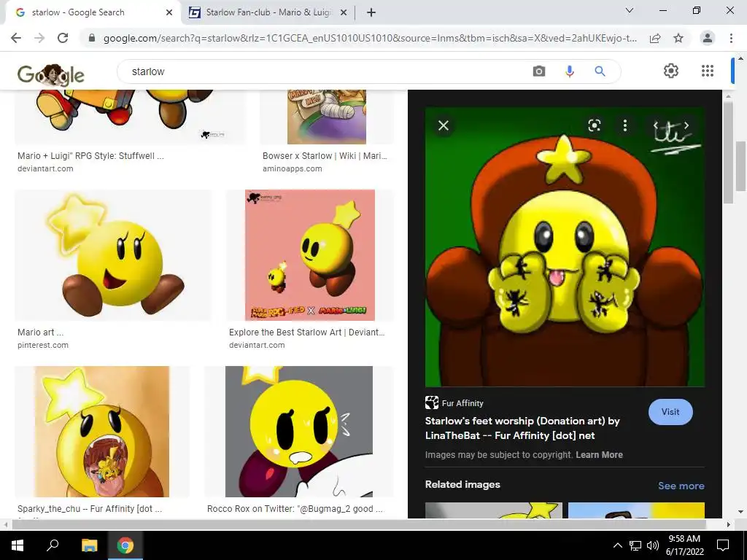Open the Stuffwell RPG Style thumbnail
747x560 pixels.
click(x=130, y=117)
